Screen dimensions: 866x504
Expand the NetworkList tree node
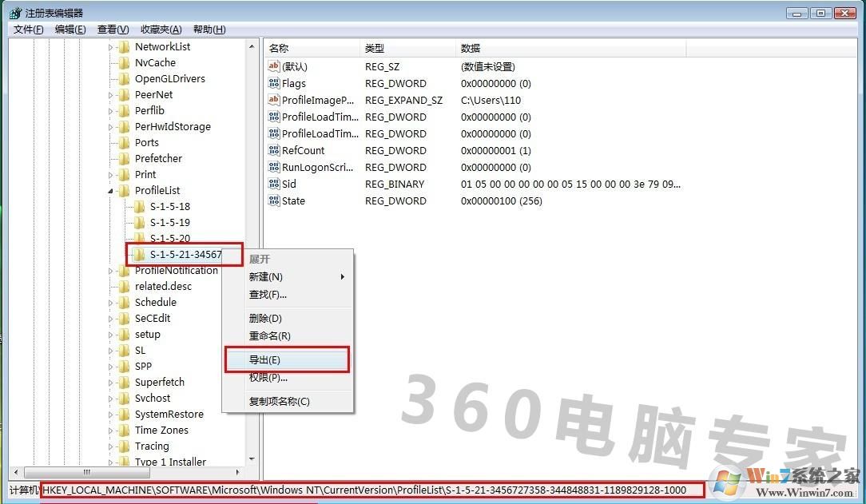tap(111, 47)
